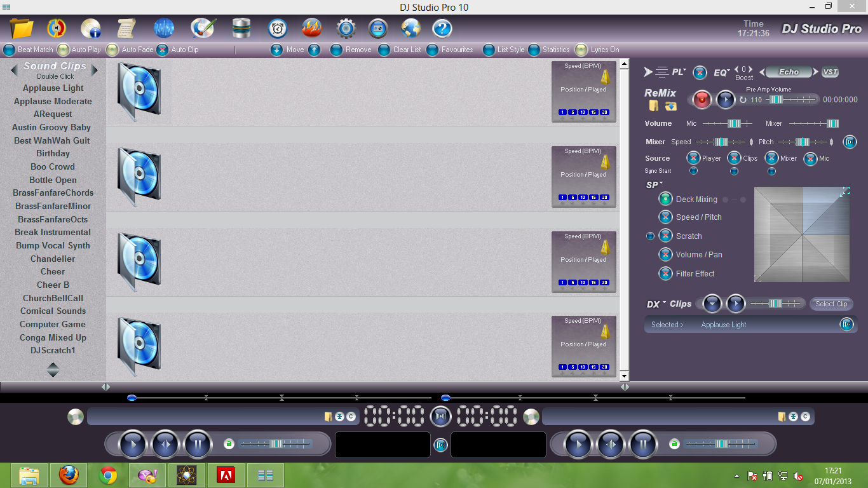Viewport: 868px width, 488px height.
Task: Toggle Auto Clip option
Action: pyautogui.click(x=163, y=50)
